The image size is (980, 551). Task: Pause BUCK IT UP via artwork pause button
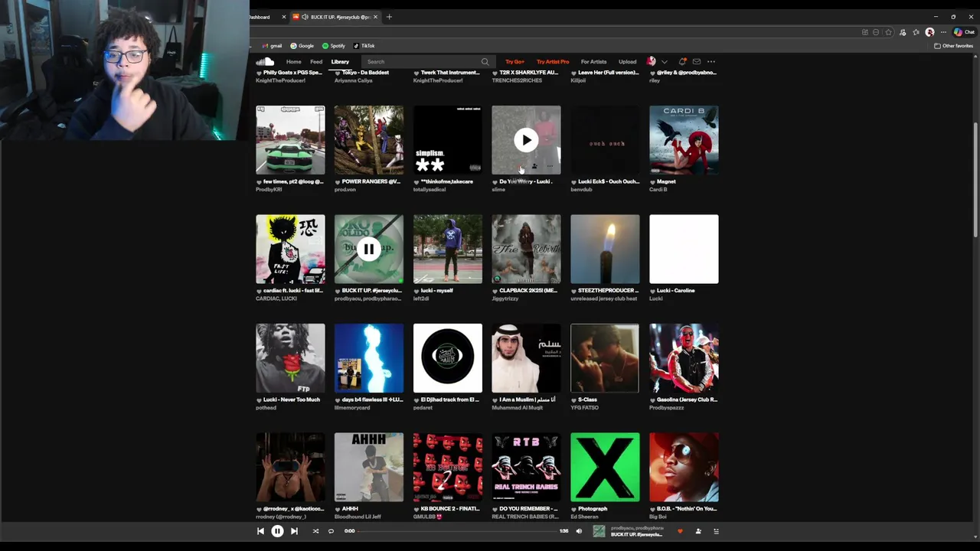click(368, 249)
